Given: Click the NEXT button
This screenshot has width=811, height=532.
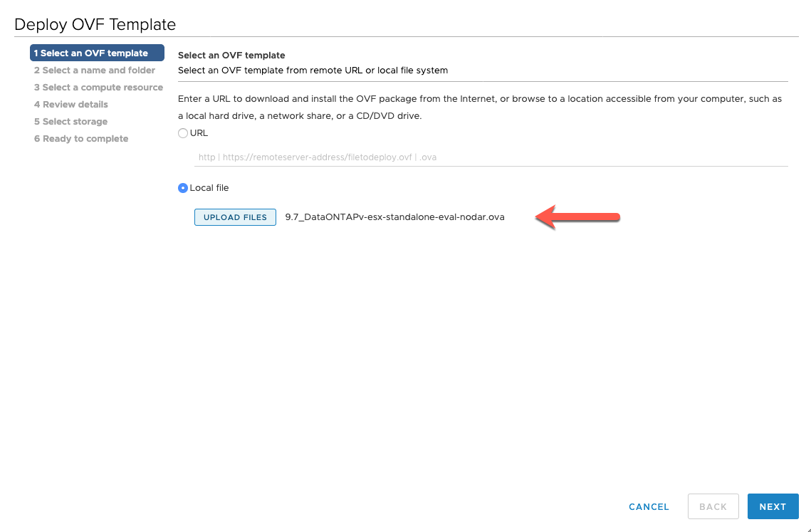Looking at the screenshot, I should (x=773, y=506).
